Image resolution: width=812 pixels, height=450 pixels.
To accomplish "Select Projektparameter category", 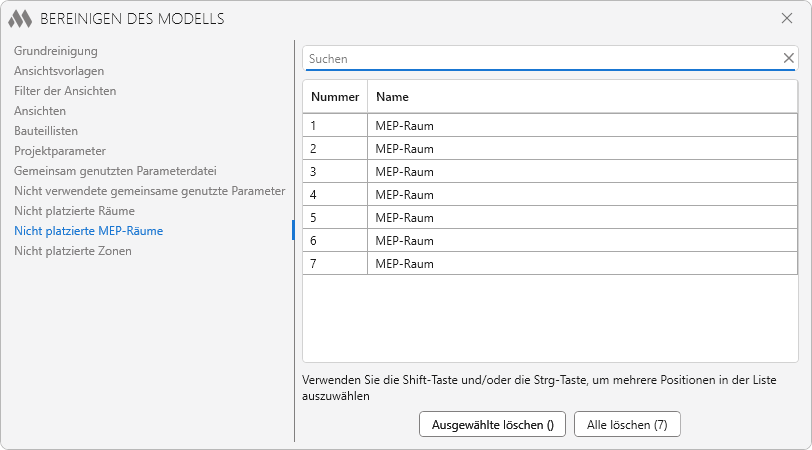I will [x=59, y=151].
